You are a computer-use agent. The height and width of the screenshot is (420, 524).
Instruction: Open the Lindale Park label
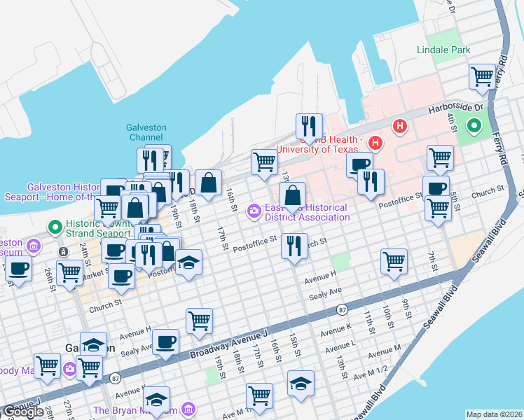(443, 50)
